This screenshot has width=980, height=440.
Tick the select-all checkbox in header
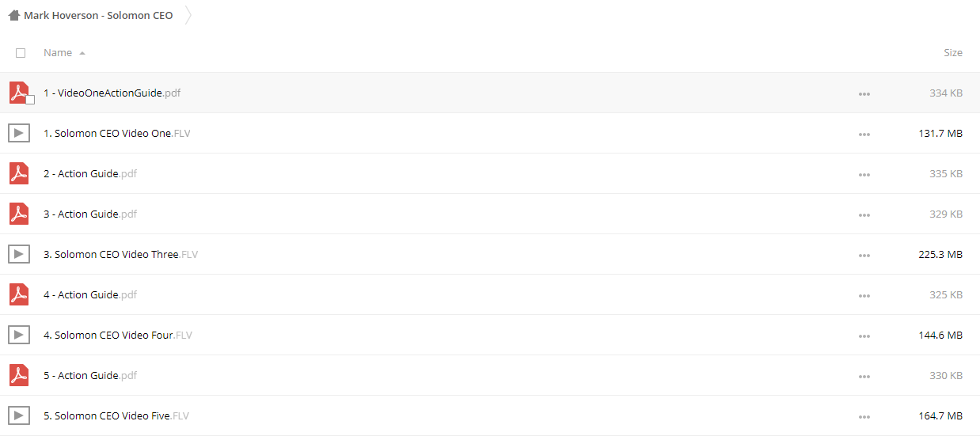[21, 53]
